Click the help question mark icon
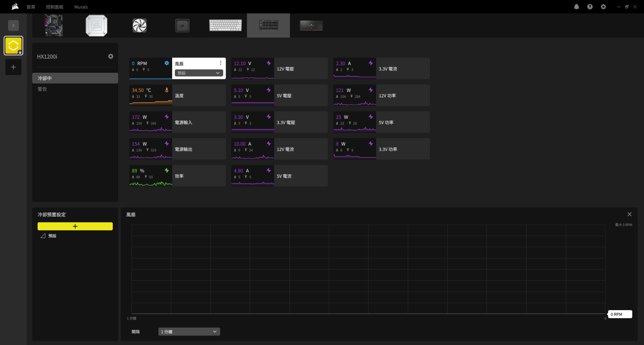This screenshot has height=345, width=644. [x=590, y=7]
